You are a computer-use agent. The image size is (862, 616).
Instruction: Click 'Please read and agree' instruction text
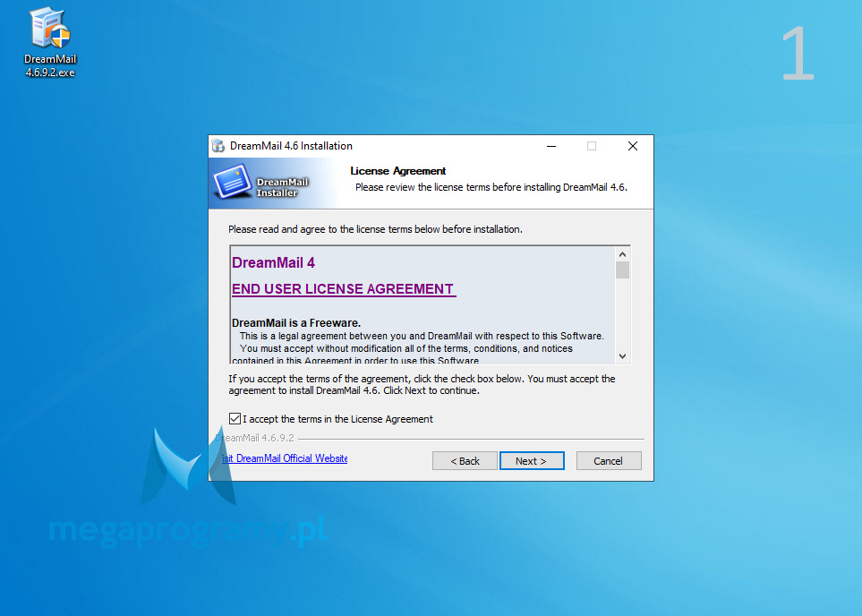[x=375, y=229]
